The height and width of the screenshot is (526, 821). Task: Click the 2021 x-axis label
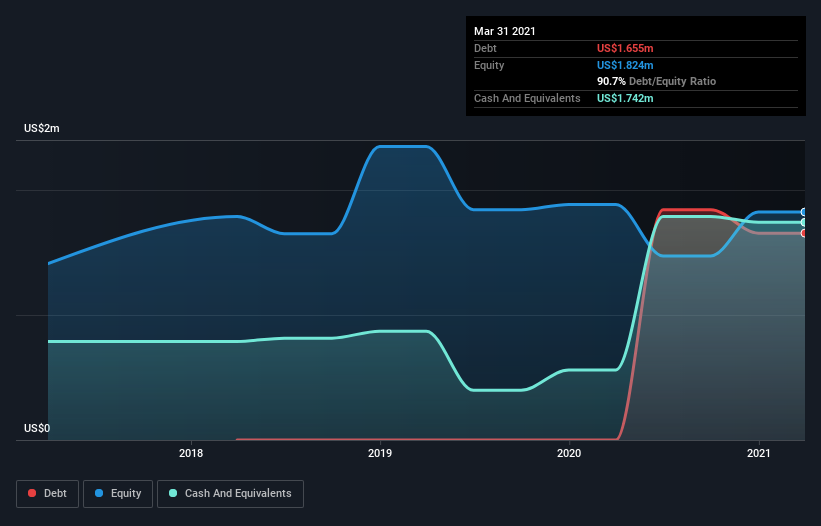coord(759,453)
